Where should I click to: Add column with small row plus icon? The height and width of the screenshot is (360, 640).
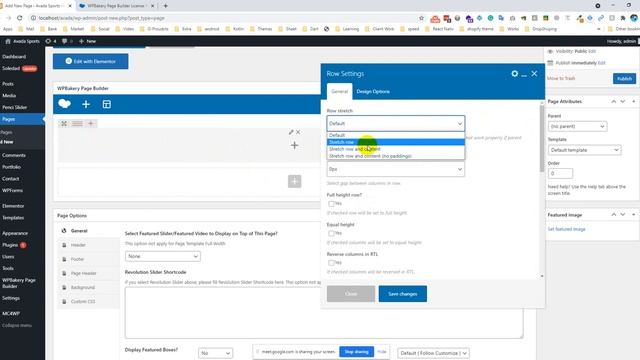(91, 123)
